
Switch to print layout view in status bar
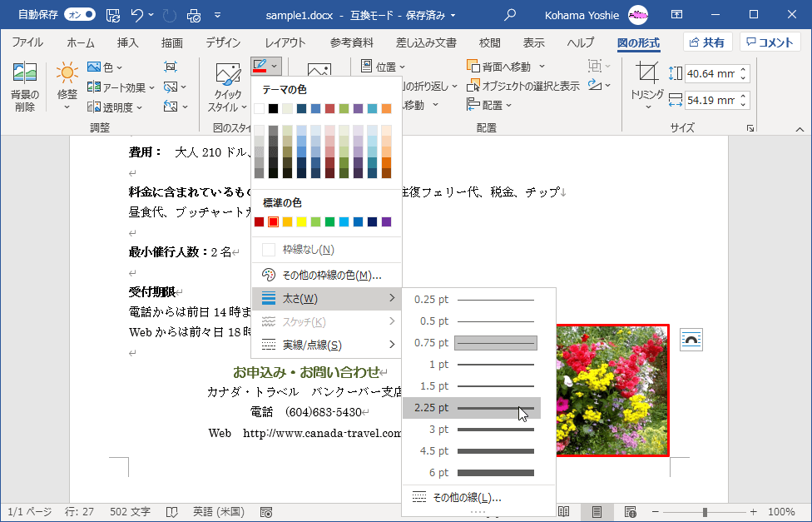(x=597, y=512)
